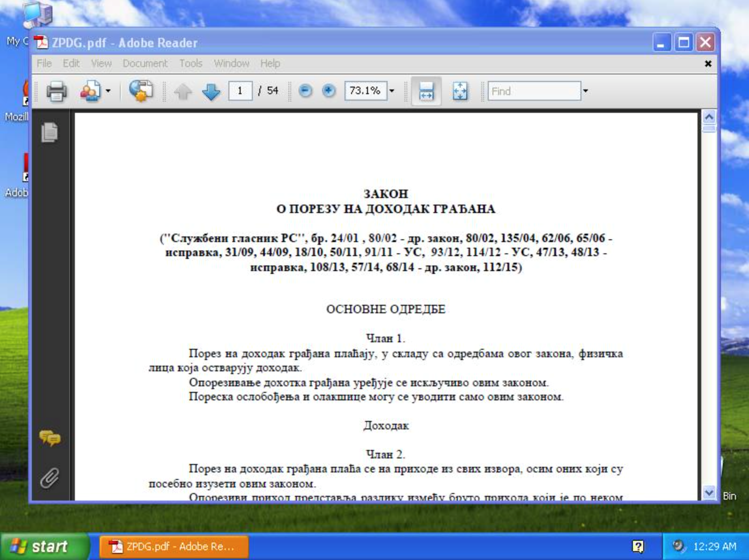Zoom out using the minus icon

306,91
